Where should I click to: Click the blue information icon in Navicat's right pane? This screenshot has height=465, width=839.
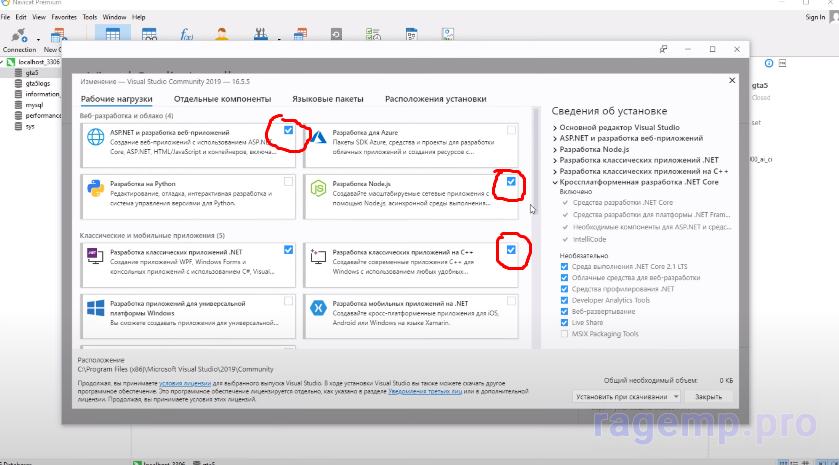(769, 63)
